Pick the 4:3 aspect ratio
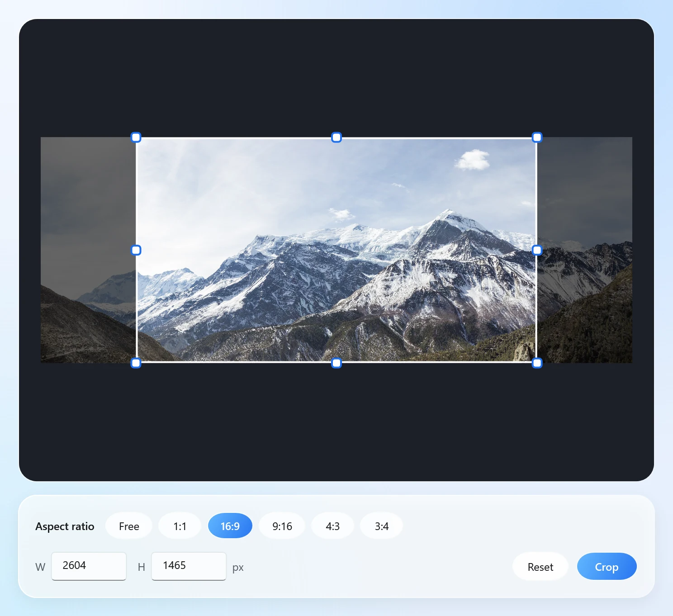 [x=332, y=526]
